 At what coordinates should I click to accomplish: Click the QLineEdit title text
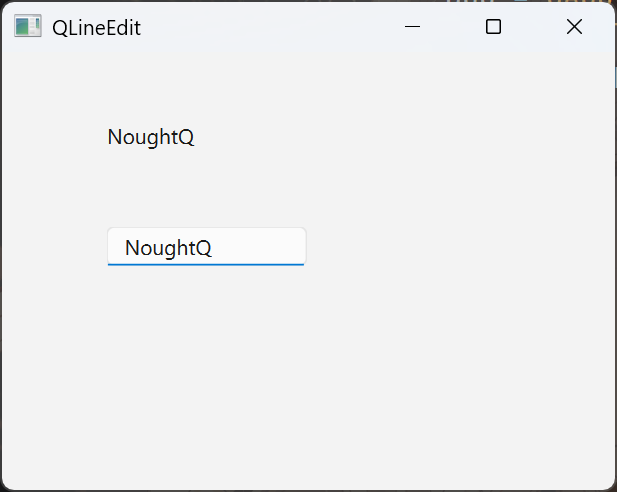(x=96, y=28)
